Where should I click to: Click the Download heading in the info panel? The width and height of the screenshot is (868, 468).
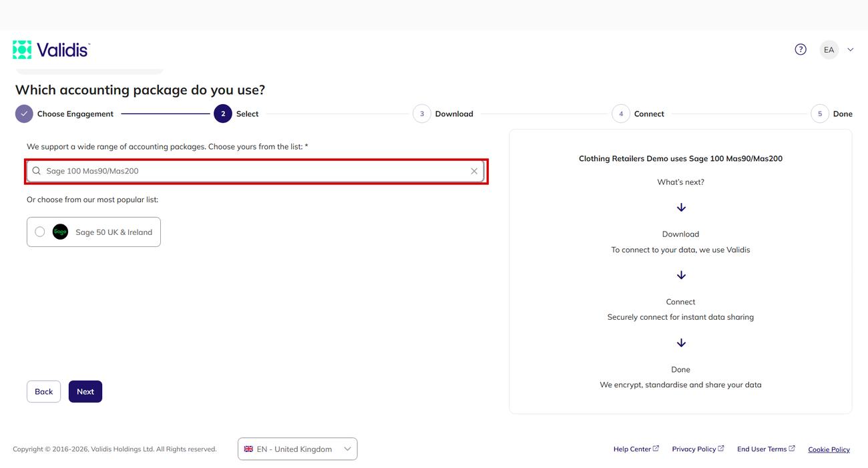(x=680, y=234)
